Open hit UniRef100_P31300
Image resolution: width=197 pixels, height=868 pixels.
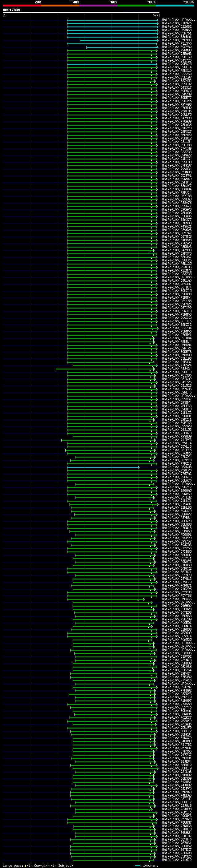[x=177, y=43]
